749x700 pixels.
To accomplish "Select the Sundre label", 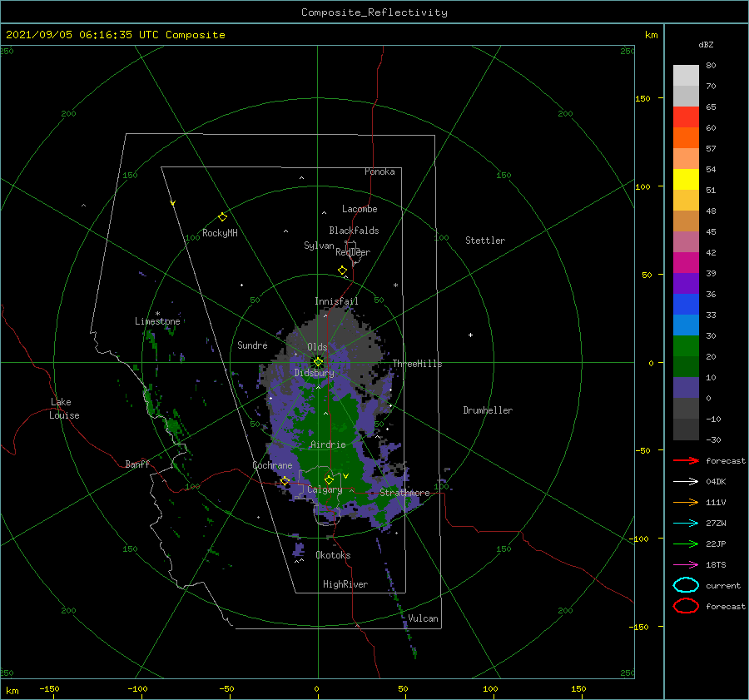I will coord(252,345).
